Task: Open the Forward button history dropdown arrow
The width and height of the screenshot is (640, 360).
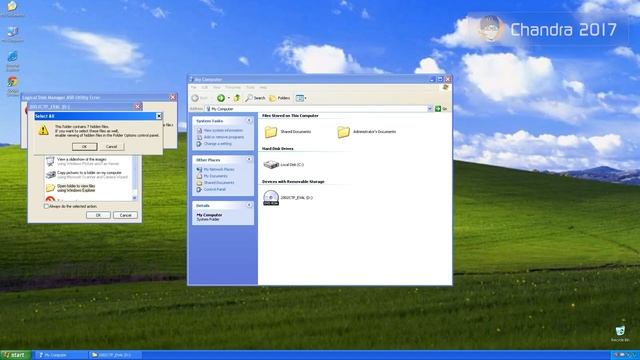Action: click(x=229, y=98)
